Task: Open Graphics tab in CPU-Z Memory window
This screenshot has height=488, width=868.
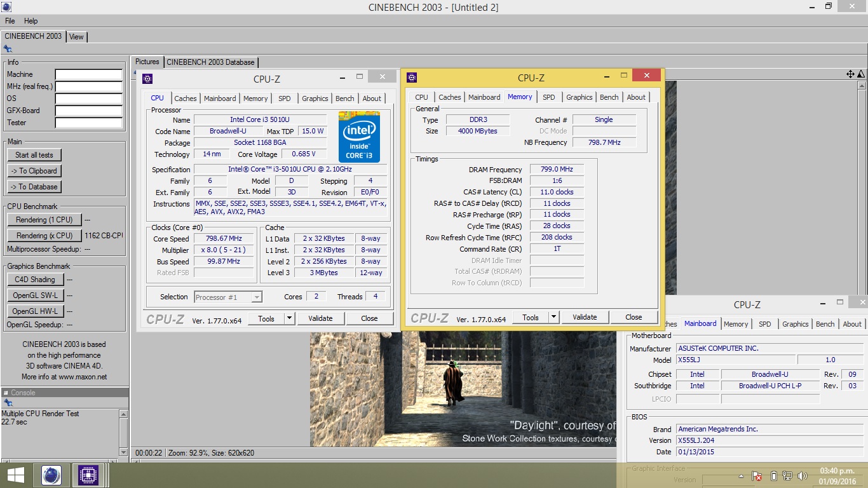Action: [580, 97]
